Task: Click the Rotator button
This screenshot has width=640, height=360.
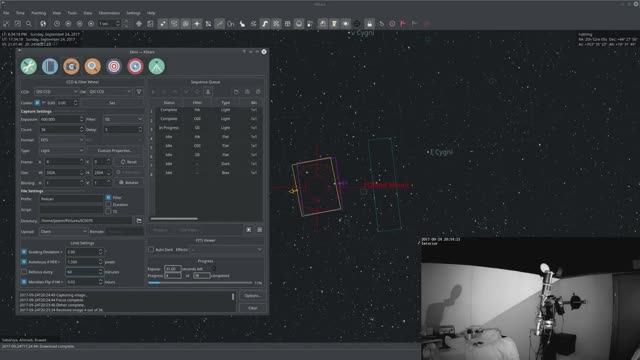Action: [x=129, y=182]
